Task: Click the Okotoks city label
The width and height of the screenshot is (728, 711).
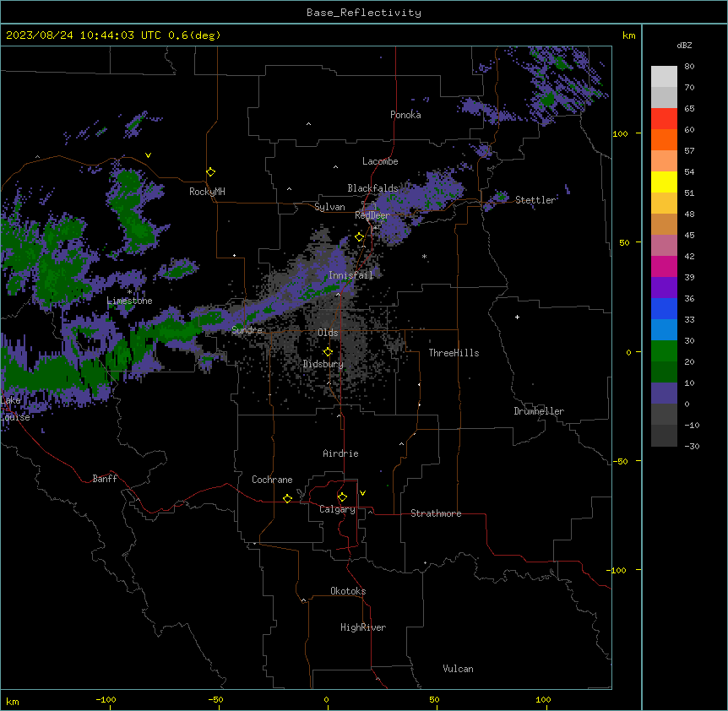Action: (x=348, y=591)
